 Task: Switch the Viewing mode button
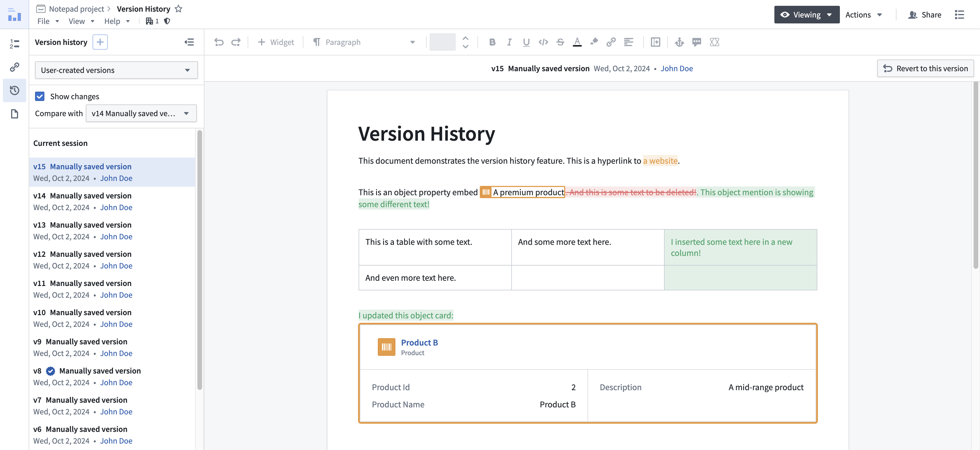[x=807, y=14]
